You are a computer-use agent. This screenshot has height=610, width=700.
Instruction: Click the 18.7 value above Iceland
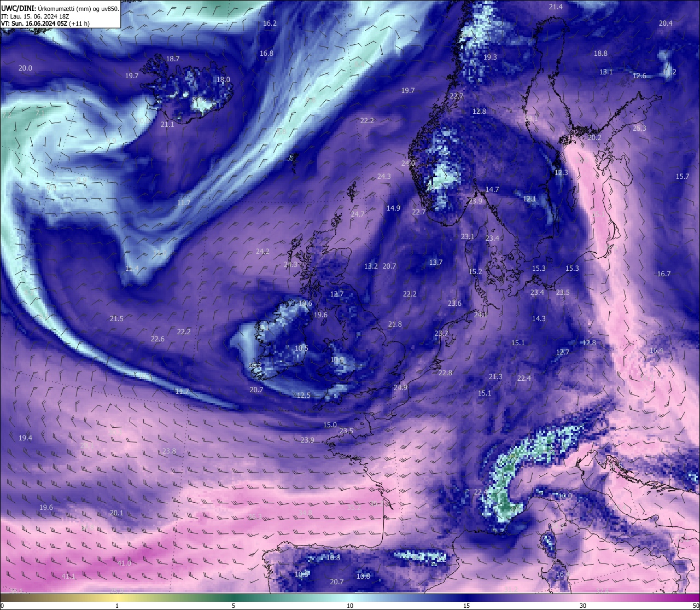pos(173,59)
